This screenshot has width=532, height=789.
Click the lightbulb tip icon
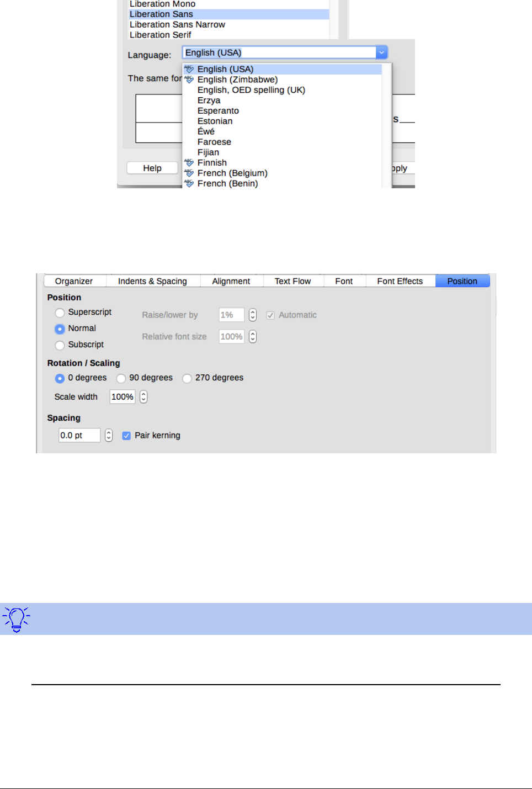(x=16, y=619)
